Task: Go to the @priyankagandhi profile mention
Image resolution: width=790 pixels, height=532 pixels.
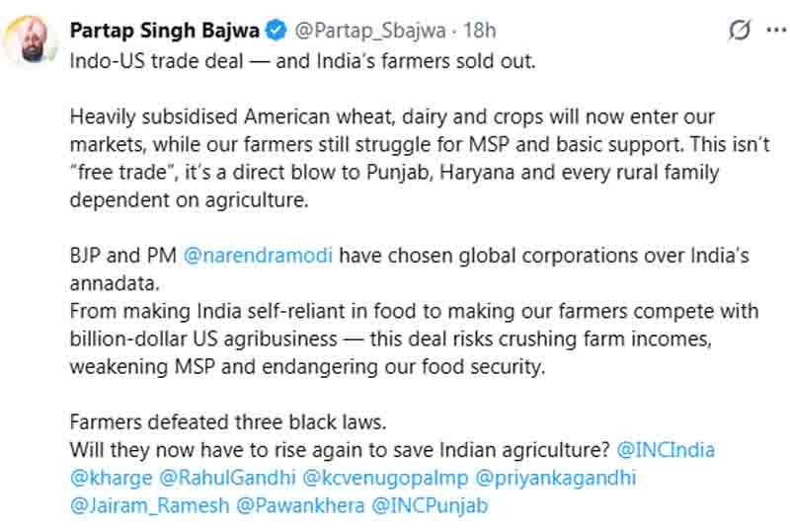Action: 556,479
